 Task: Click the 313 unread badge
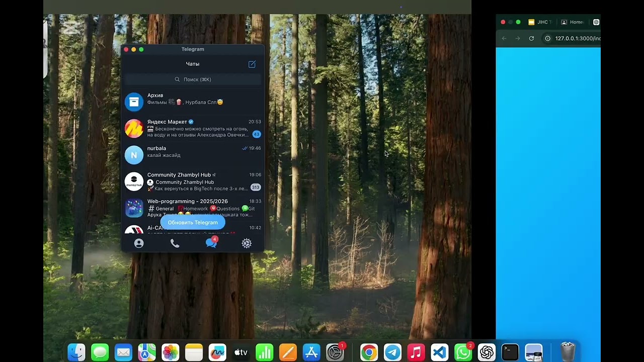pos(256,188)
